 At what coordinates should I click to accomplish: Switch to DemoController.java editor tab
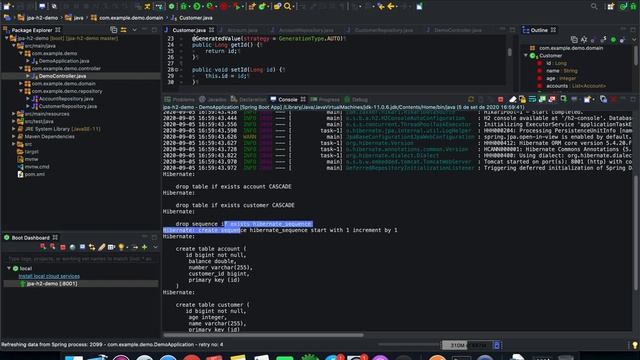[458, 30]
